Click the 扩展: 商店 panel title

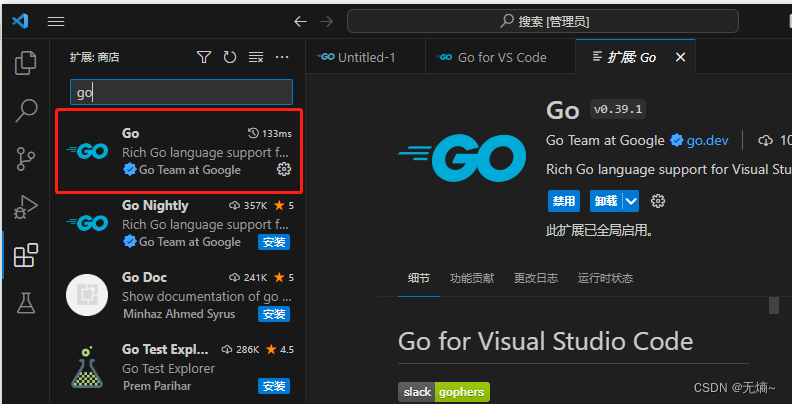(94, 57)
